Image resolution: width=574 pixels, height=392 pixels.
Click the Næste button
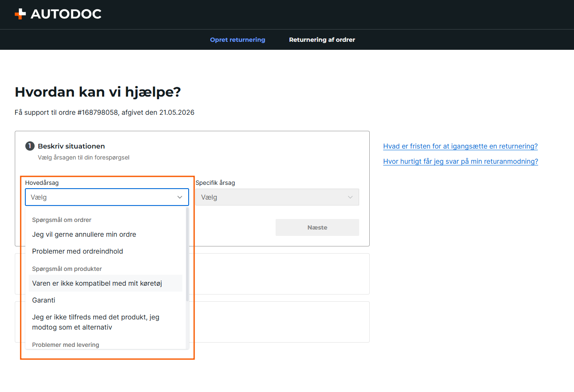(x=317, y=227)
